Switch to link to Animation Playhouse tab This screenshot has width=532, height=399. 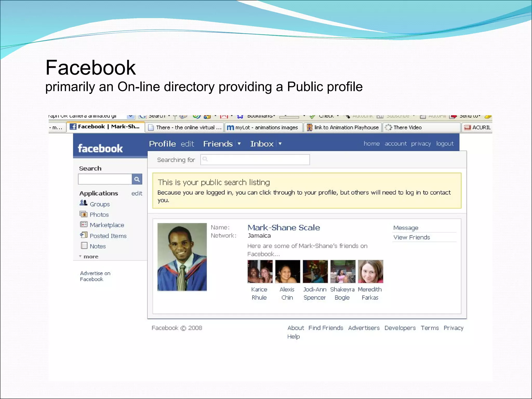point(343,128)
